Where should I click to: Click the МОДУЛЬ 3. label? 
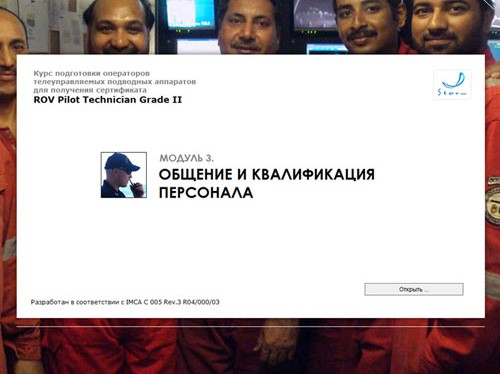187,158
